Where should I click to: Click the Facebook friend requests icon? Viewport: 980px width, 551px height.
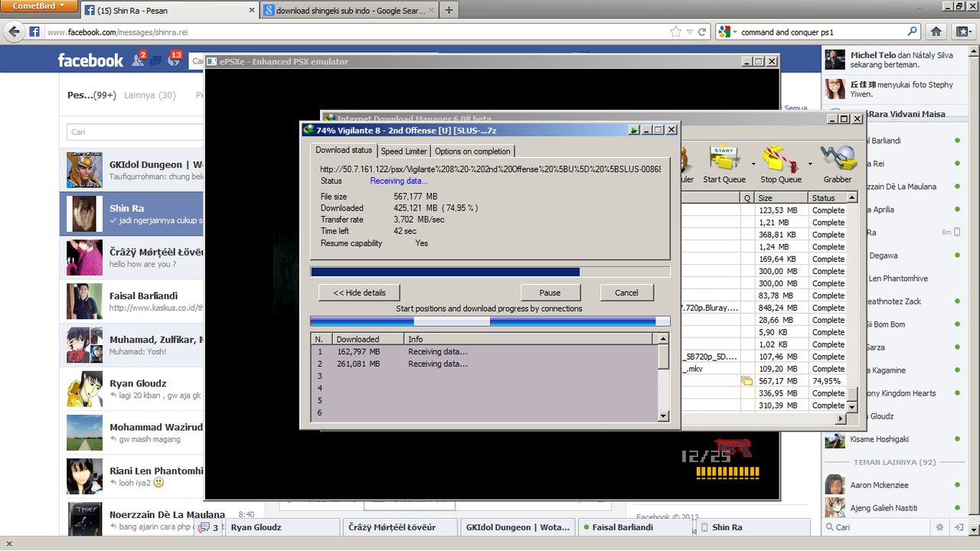[139, 60]
